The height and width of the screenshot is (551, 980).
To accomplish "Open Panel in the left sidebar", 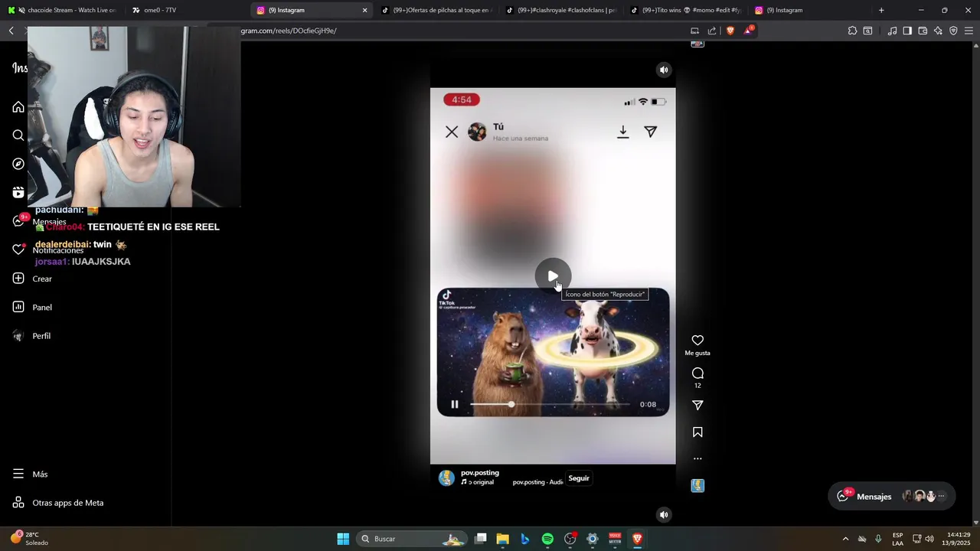I will click(32, 307).
